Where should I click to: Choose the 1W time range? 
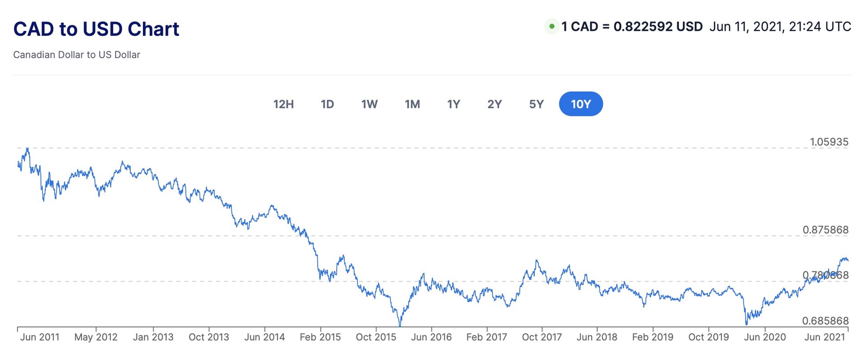coord(369,104)
